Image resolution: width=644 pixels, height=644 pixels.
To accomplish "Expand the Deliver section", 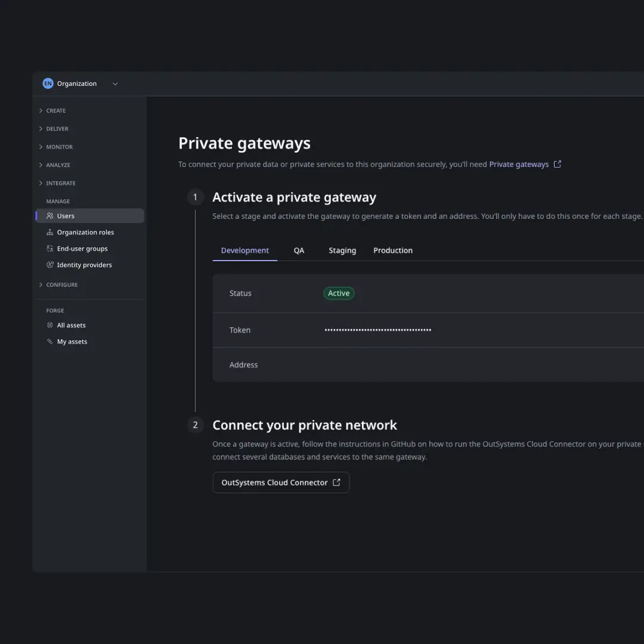I will coord(57,128).
